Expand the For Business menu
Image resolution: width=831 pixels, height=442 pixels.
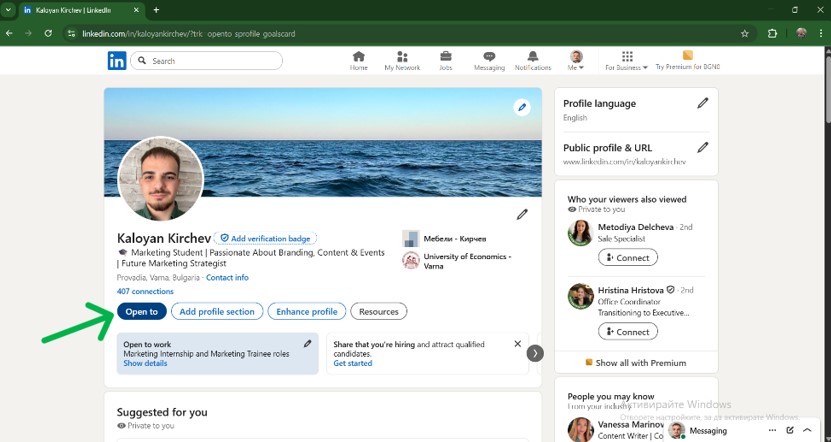pos(627,61)
